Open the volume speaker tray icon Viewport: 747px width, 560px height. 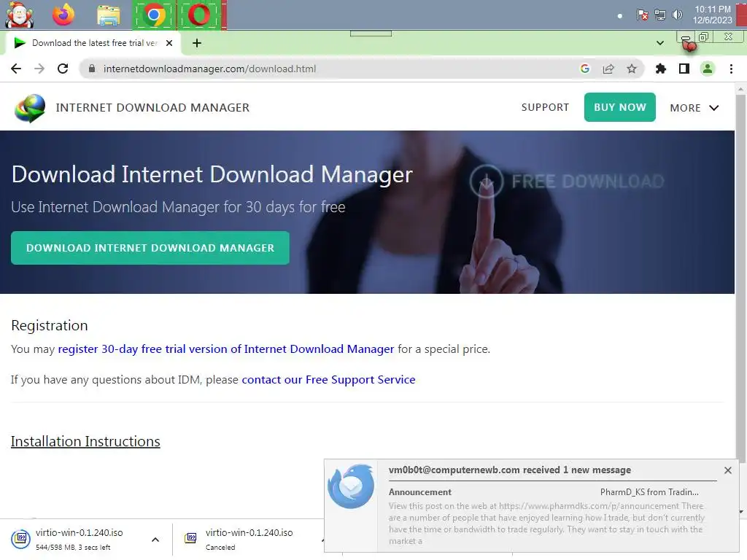[x=677, y=15]
